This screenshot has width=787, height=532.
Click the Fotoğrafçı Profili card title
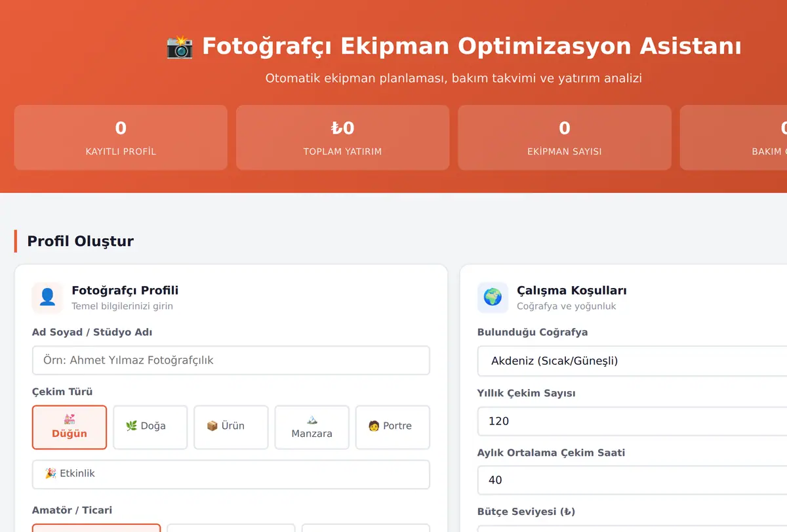[125, 291]
